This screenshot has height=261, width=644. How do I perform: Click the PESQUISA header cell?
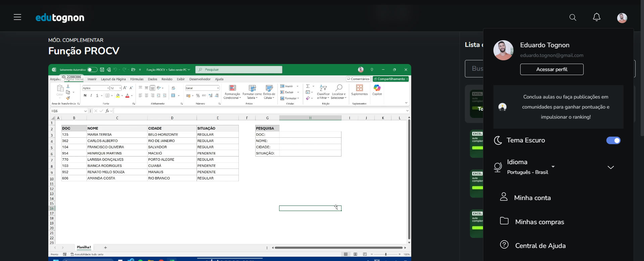pos(267,128)
